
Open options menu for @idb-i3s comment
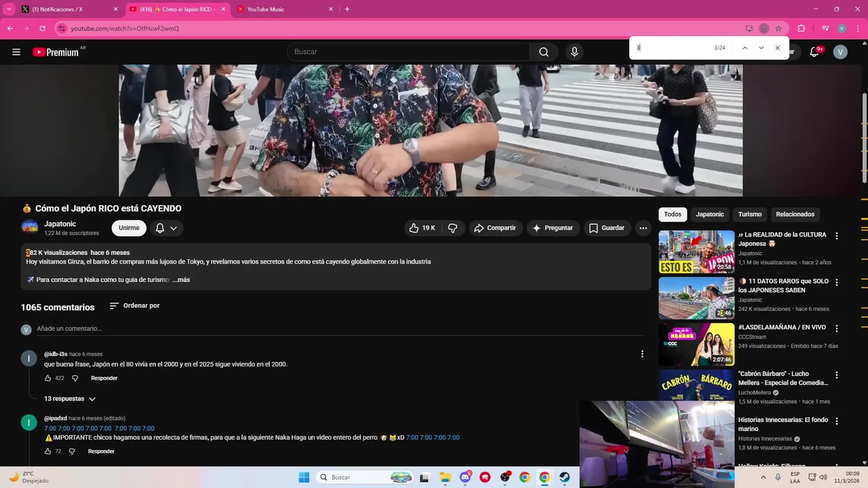coord(642,354)
